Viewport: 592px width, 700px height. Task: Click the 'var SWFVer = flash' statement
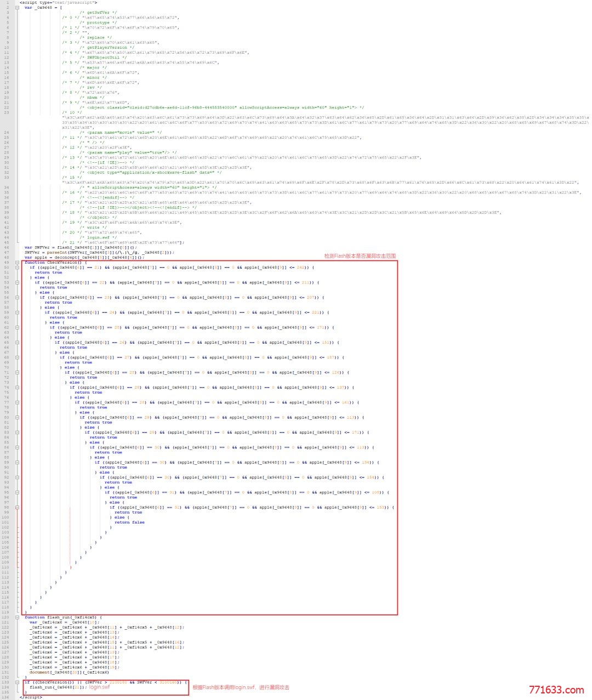81,248
